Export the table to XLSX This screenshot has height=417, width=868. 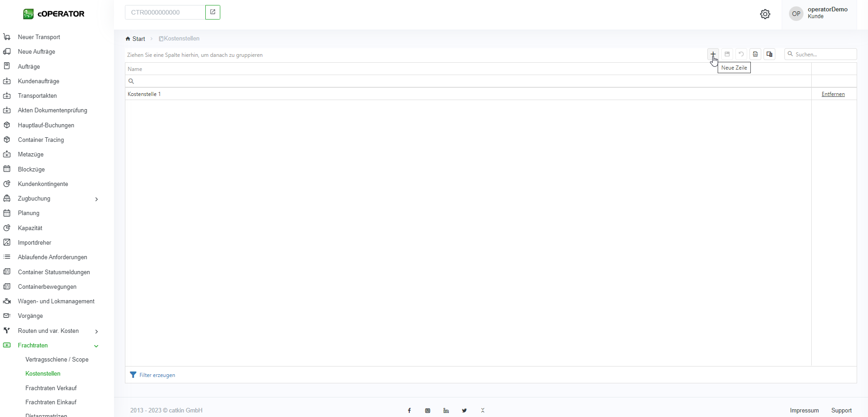click(755, 54)
